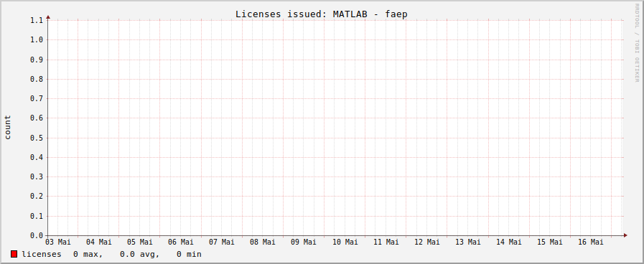644x264 pixels.
Task: Select the 'licenses' legend label
Action: coord(42,254)
